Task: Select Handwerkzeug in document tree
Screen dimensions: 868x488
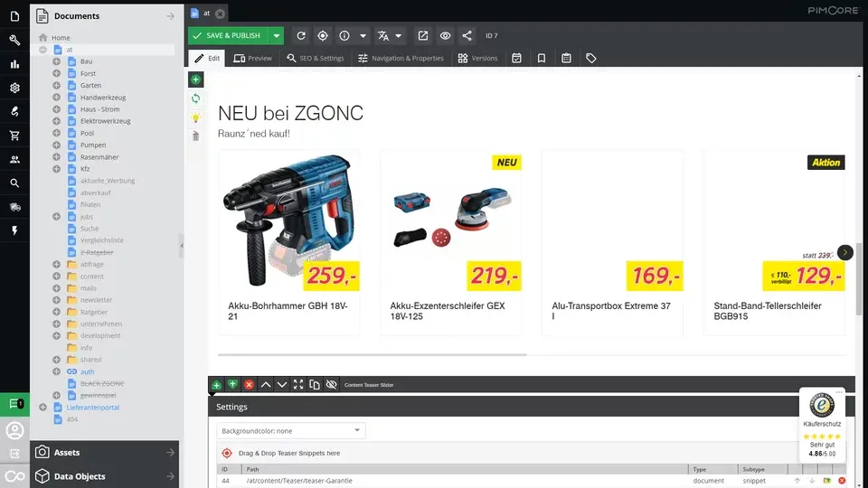Action: [103, 98]
